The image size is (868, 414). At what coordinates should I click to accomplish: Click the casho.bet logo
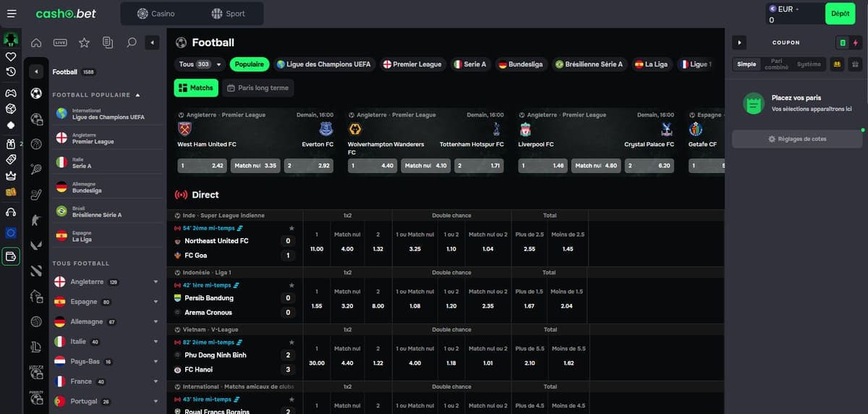pos(66,14)
